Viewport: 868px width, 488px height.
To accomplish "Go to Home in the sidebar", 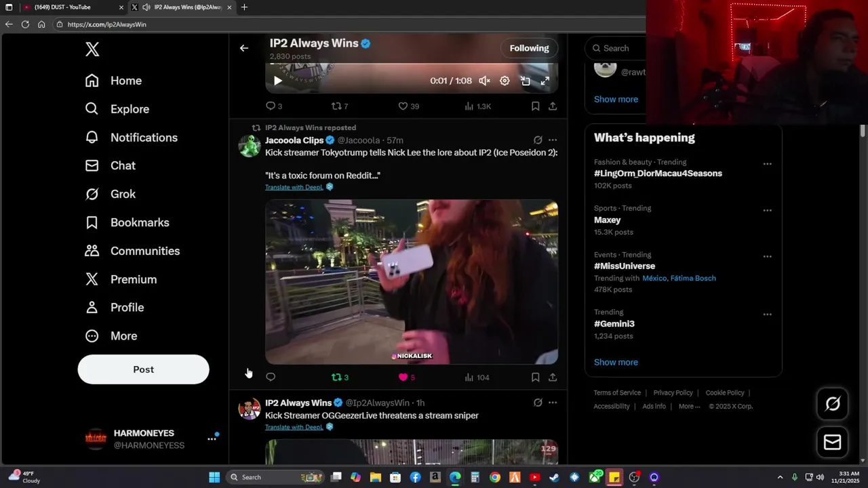I will (113, 81).
